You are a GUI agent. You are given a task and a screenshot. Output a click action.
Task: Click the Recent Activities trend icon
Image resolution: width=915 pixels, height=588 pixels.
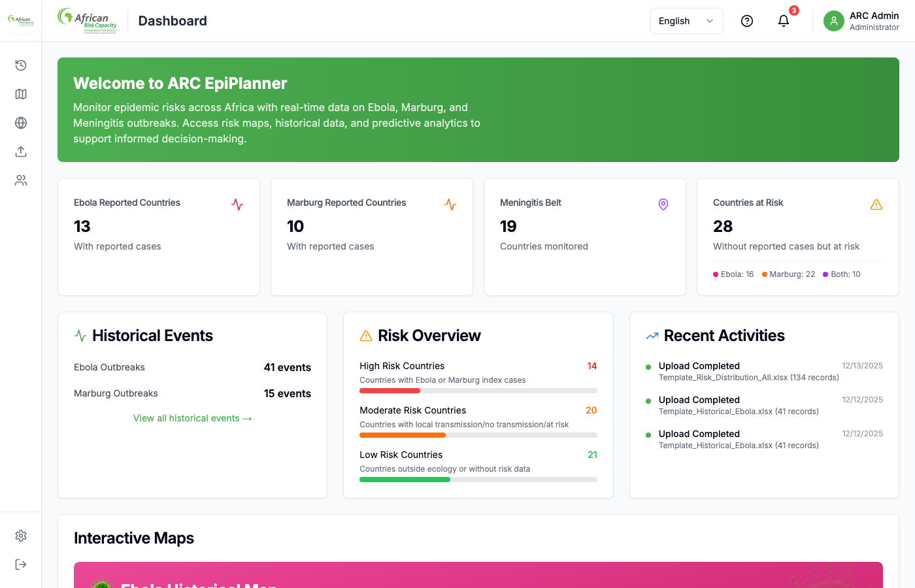click(x=652, y=336)
